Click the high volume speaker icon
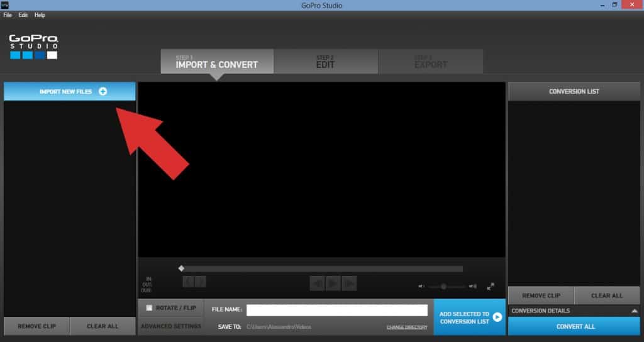644x342 pixels. click(x=473, y=287)
